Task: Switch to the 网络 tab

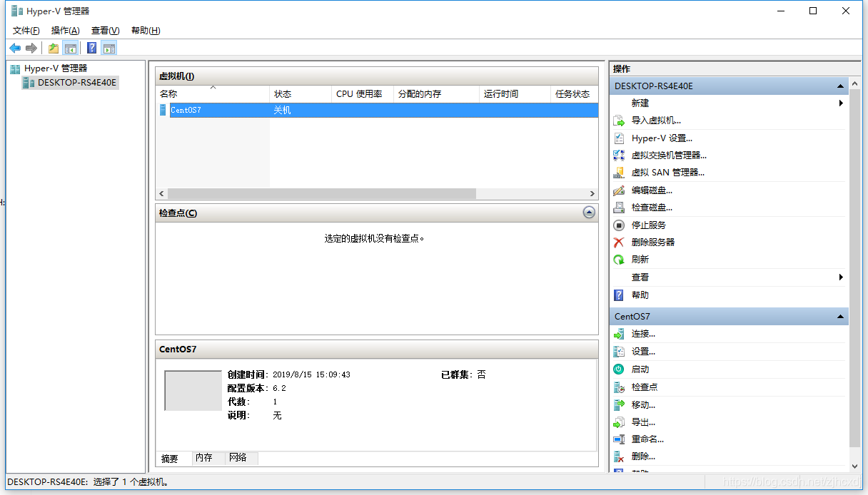Action: [x=241, y=458]
